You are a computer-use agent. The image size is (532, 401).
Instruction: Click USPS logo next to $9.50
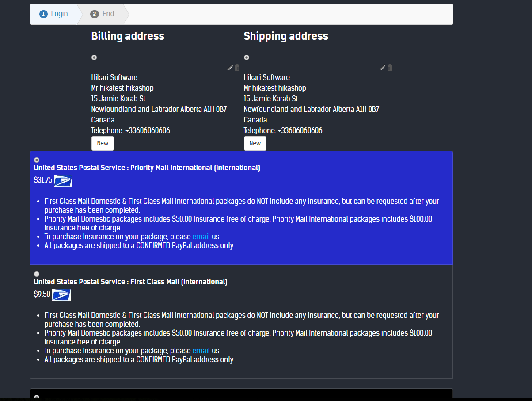click(61, 294)
